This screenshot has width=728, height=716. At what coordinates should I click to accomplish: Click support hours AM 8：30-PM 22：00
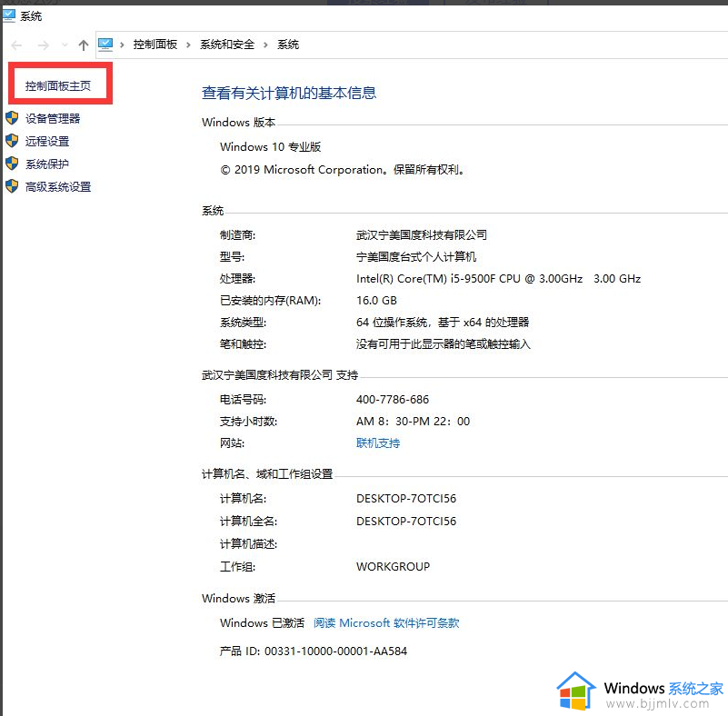tap(413, 421)
